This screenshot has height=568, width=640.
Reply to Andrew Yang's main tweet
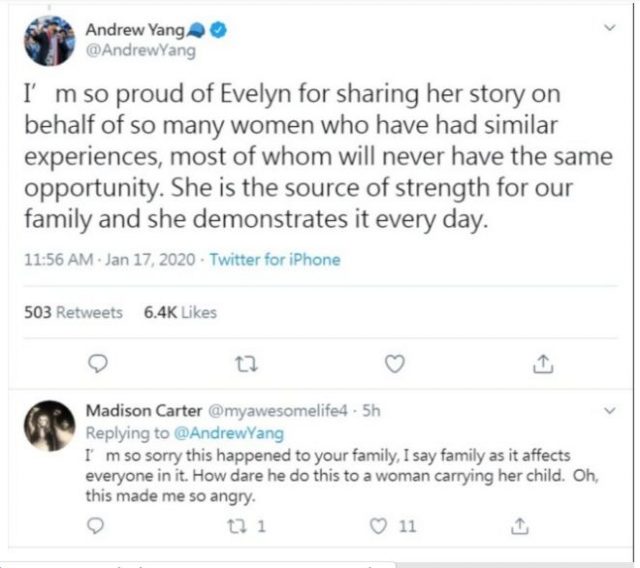97,364
